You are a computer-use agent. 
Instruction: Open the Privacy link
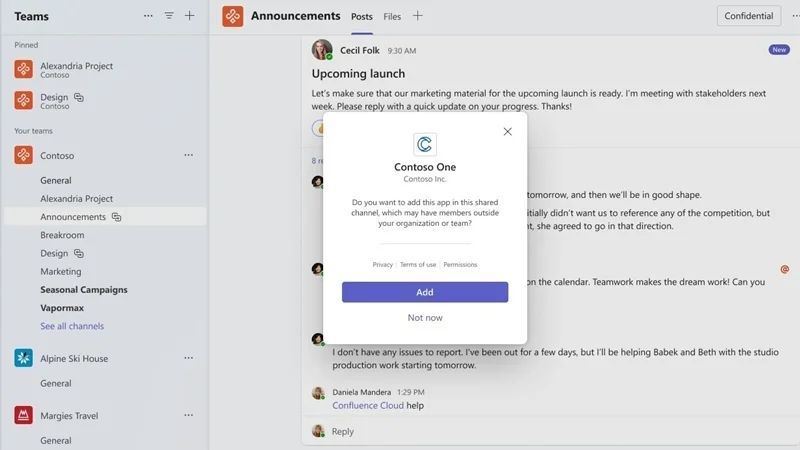click(383, 265)
